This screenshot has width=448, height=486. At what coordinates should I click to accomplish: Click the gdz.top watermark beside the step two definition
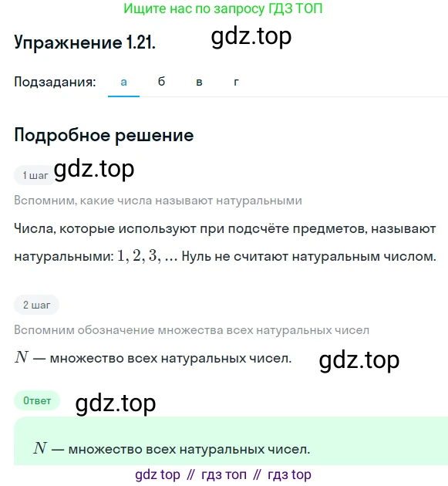[359, 360]
